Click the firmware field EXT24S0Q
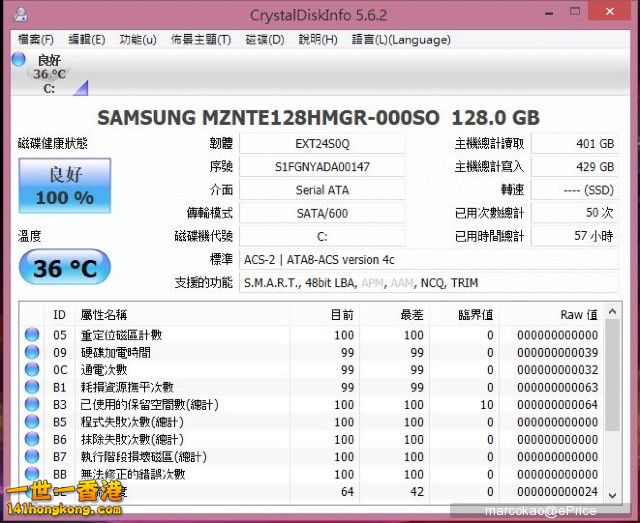This screenshot has width=640, height=523. point(322,144)
